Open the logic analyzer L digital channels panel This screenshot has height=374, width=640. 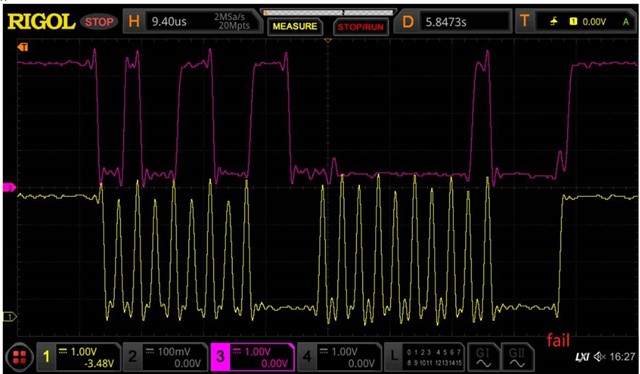point(425,357)
